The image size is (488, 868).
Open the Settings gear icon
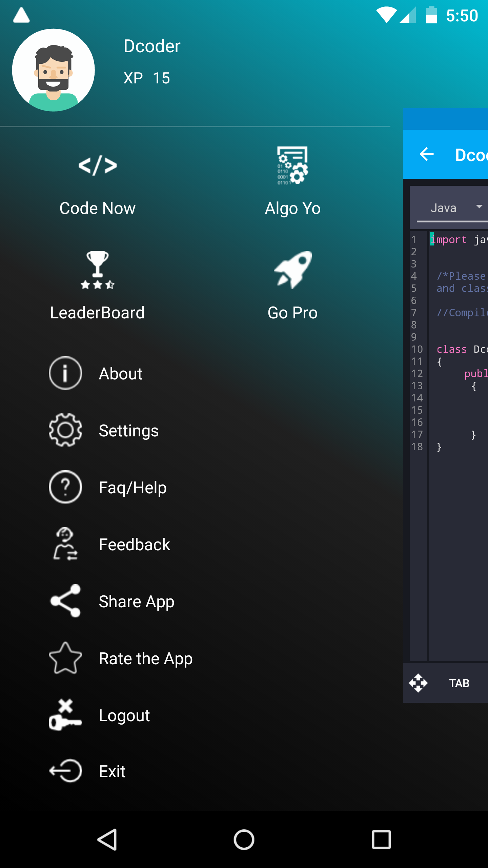[x=65, y=430]
